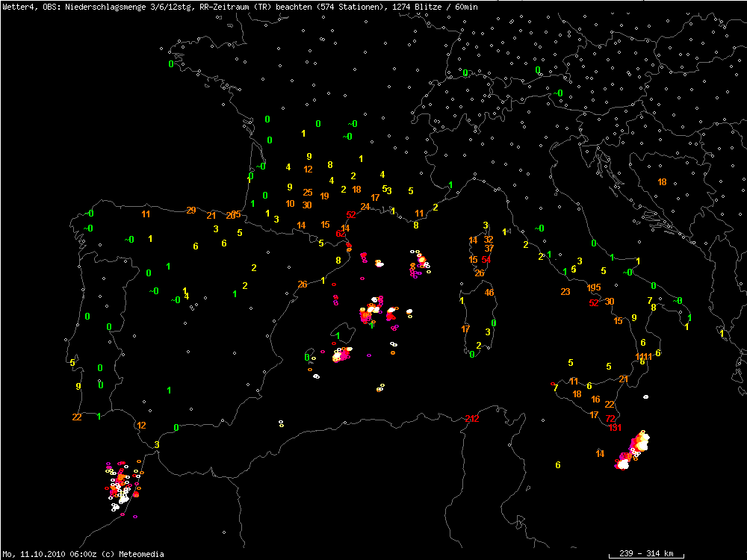Click the red 62 value on the French coast

[x=341, y=234]
